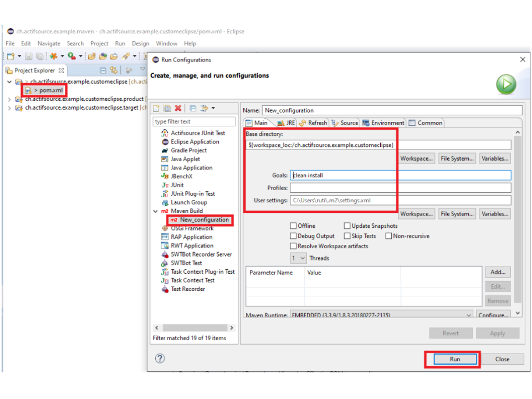Click the Collapse All icon in dialog toolbar
This screenshot has height=399, width=532.
(x=193, y=108)
